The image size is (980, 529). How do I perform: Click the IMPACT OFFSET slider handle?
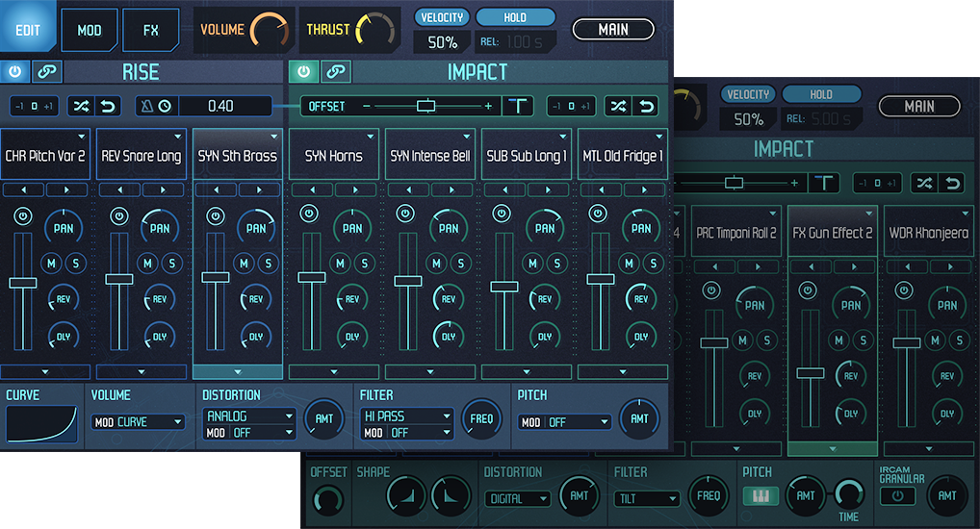pyautogui.click(x=426, y=106)
